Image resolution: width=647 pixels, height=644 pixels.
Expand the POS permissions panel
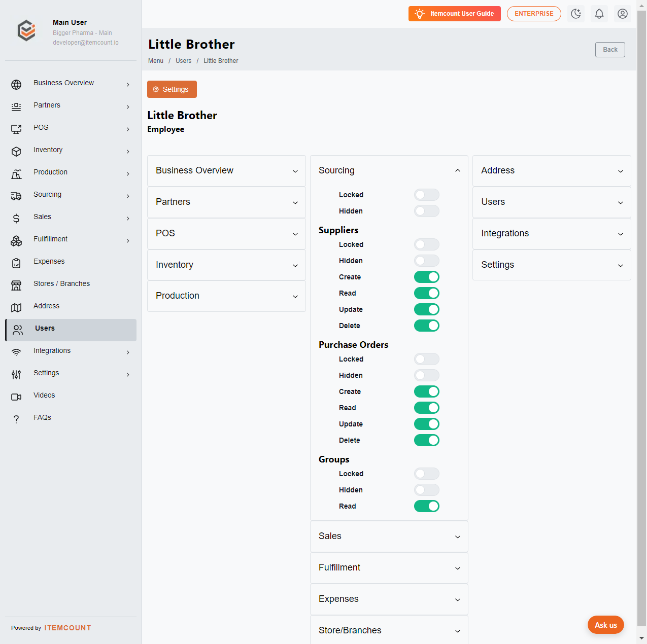pos(226,234)
